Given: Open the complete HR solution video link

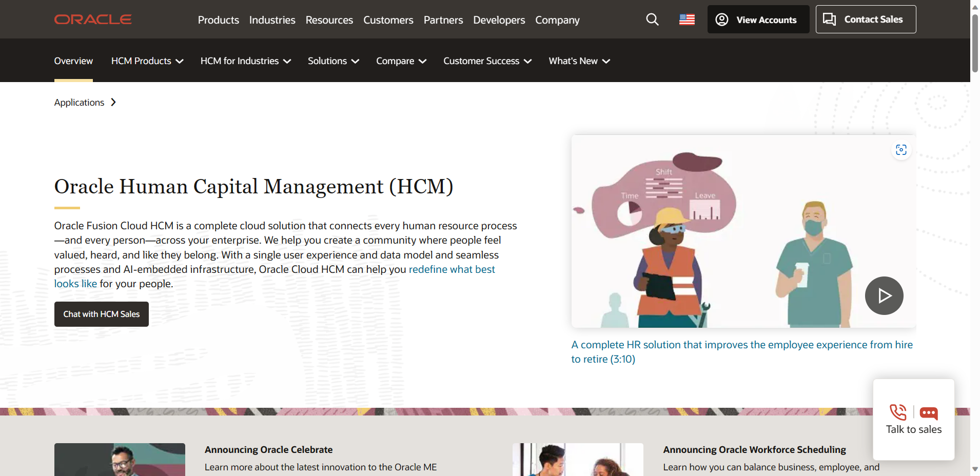Looking at the screenshot, I should tap(742, 352).
